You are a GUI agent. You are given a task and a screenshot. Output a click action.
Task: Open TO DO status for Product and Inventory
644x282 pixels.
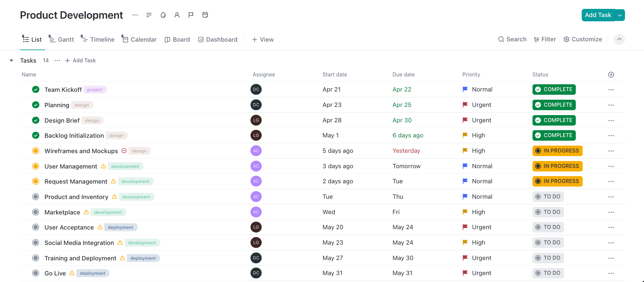click(x=548, y=197)
